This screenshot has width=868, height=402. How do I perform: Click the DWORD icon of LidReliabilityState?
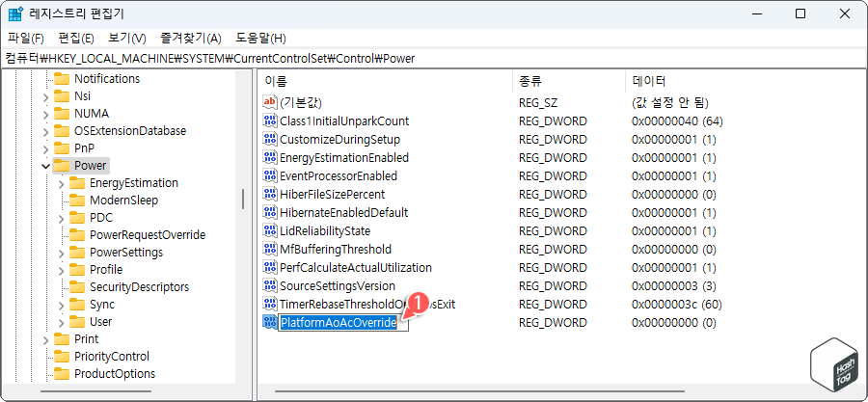pos(270,230)
